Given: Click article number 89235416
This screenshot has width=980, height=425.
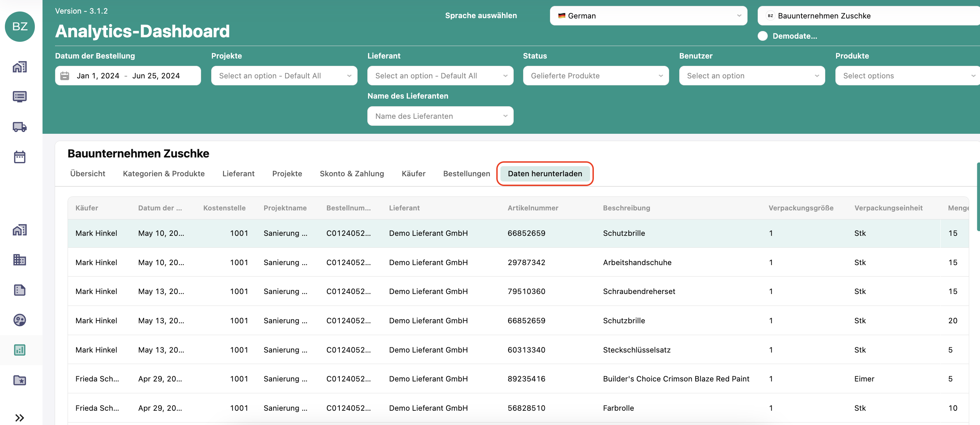Looking at the screenshot, I should point(526,379).
